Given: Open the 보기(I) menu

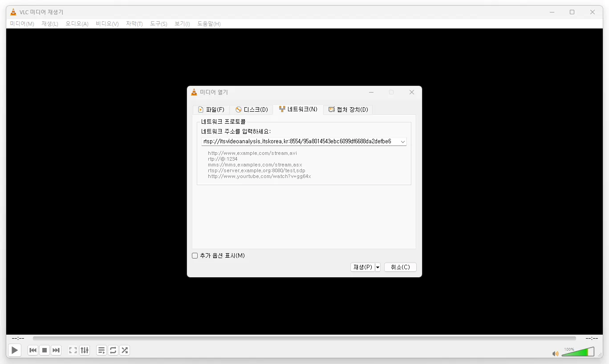Looking at the screenshot, I should (x=182, y=24).
